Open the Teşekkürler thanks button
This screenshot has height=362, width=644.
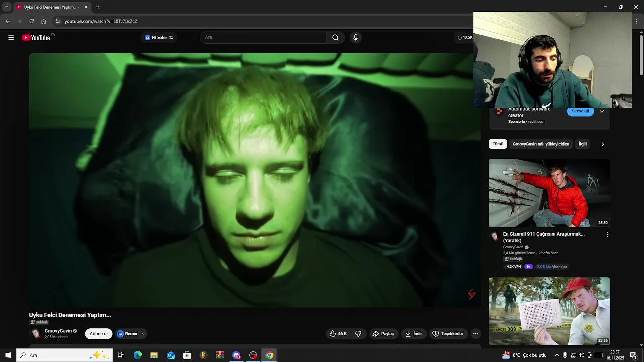(448, 334)
